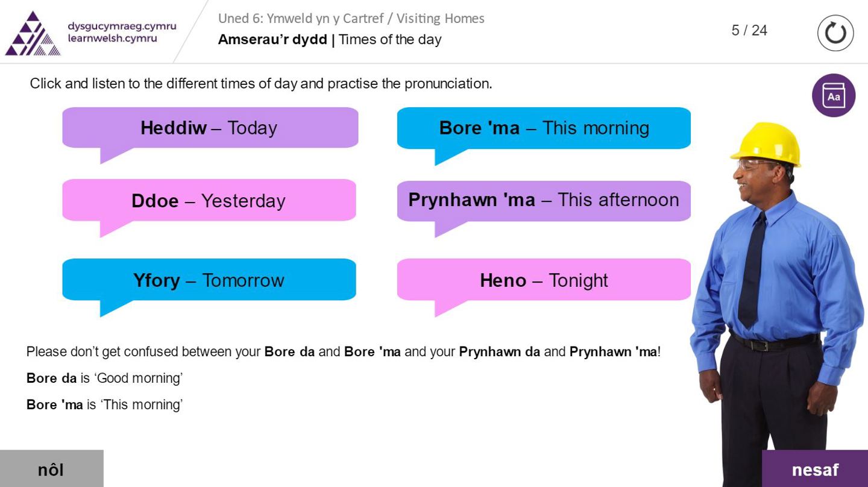Play the Bore 'ma – This morning bubble
The height and width of the screenshot is (487, 868).
(544, 128)
